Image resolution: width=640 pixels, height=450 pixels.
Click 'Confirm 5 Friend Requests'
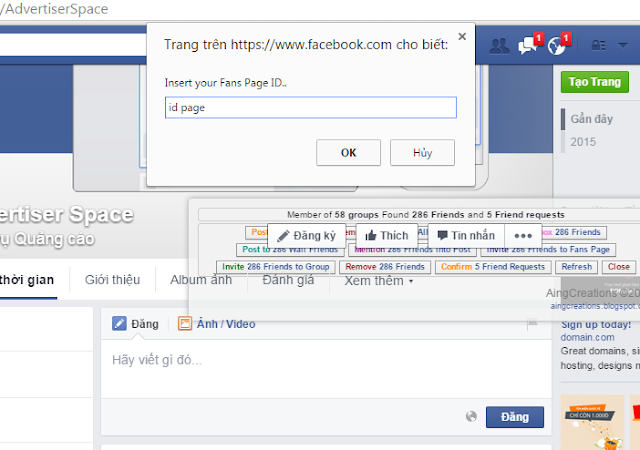click(x=493, y=267)
